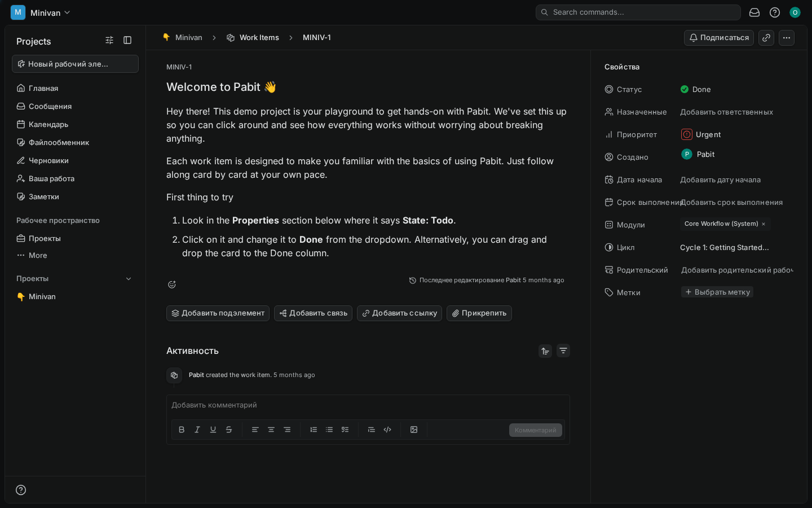Toggle italic formatting in comment editor

(197, 430)
